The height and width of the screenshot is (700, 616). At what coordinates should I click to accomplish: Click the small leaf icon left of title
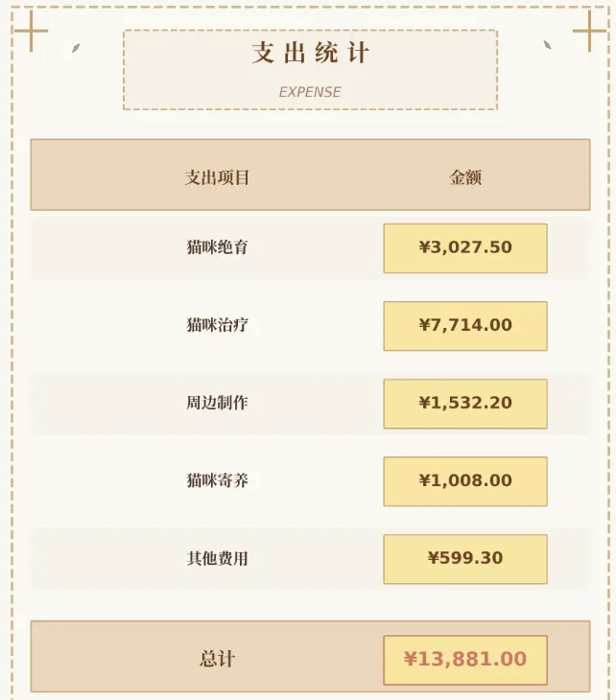coord(76,48)
